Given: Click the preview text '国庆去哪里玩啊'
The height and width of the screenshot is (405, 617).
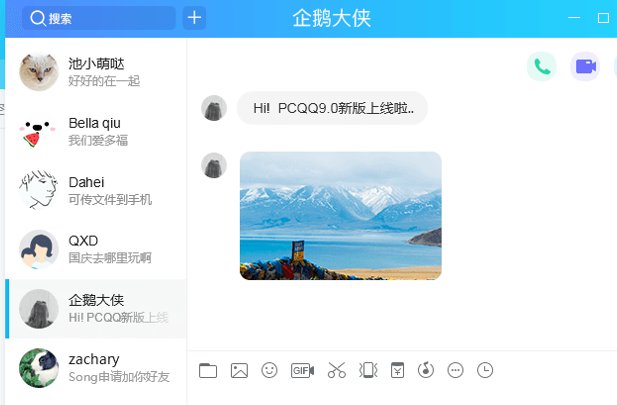Looking at the screenshot, I should [x=110, y=258].
